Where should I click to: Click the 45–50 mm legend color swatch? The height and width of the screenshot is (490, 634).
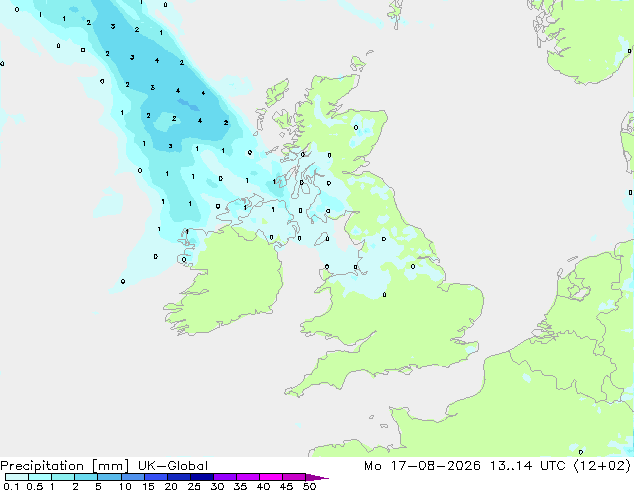point(294,477)
